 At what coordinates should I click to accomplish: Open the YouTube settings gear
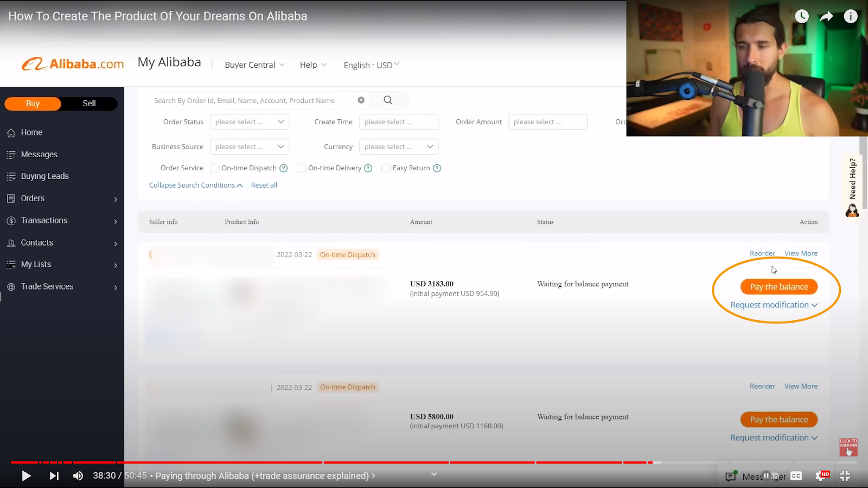(821, 476)
